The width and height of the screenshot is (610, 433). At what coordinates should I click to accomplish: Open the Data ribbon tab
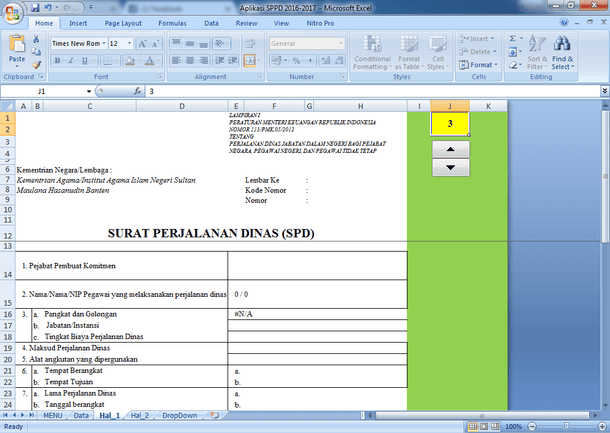[211, 23]
